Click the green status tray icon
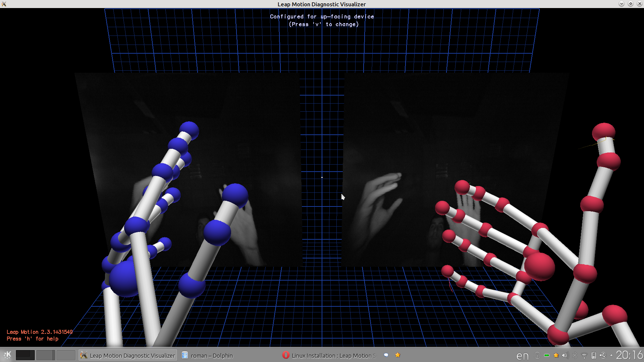This screenshot has height=362, width=644. [547, 355]
